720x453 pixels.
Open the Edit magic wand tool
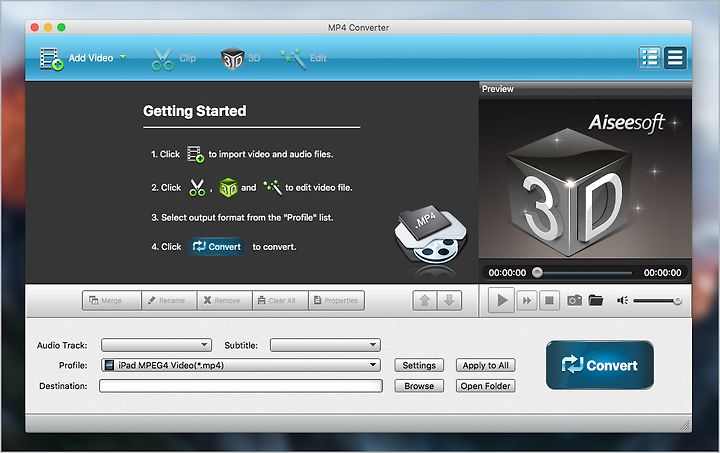coord(293,59)
